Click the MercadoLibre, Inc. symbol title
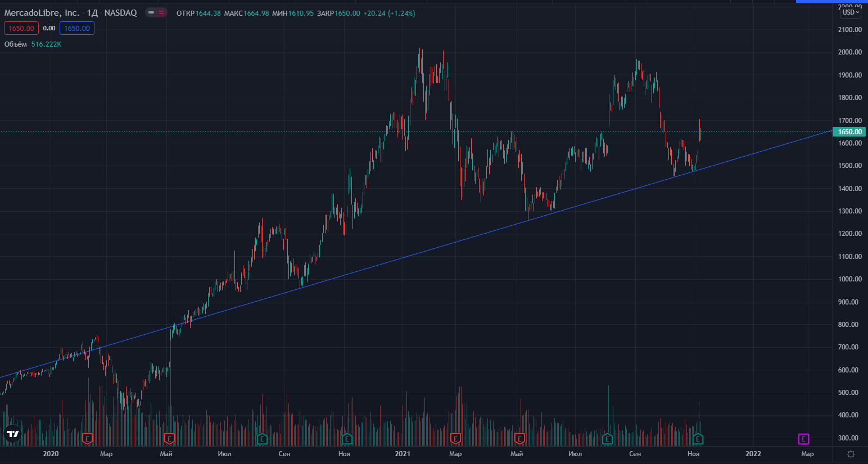This screenshot has height=464, width=868. click(42, 12)
